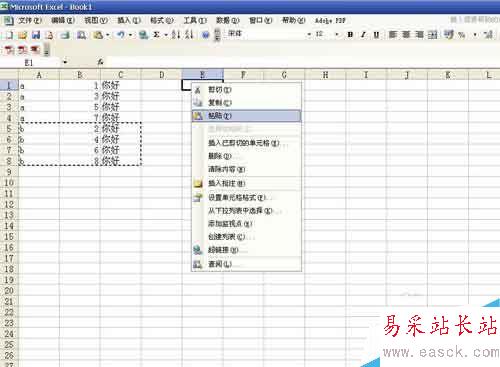Click the Open file folder icon
Screen dimensions: 500x367
[x=23, y=35]
